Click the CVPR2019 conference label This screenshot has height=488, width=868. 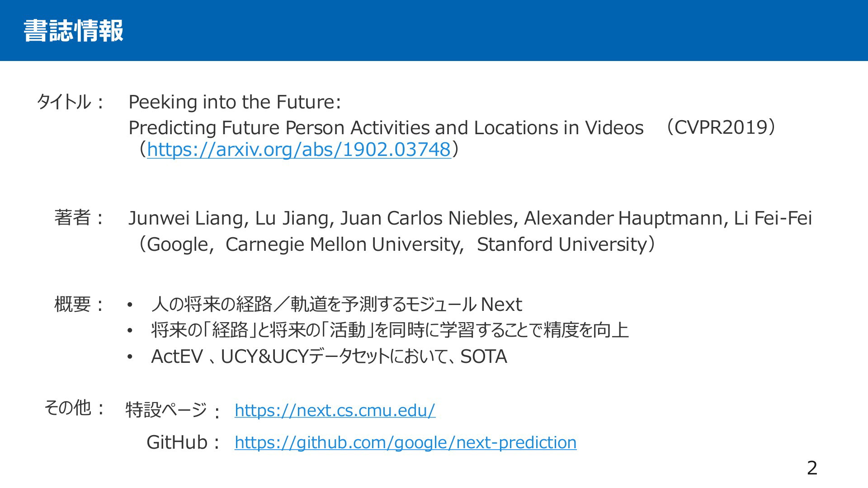click(721, 127)
